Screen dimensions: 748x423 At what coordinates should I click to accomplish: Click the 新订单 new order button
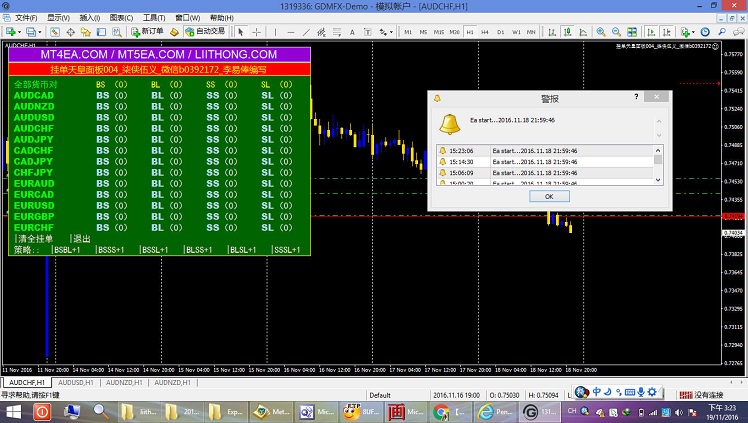(x=148, y=31)
